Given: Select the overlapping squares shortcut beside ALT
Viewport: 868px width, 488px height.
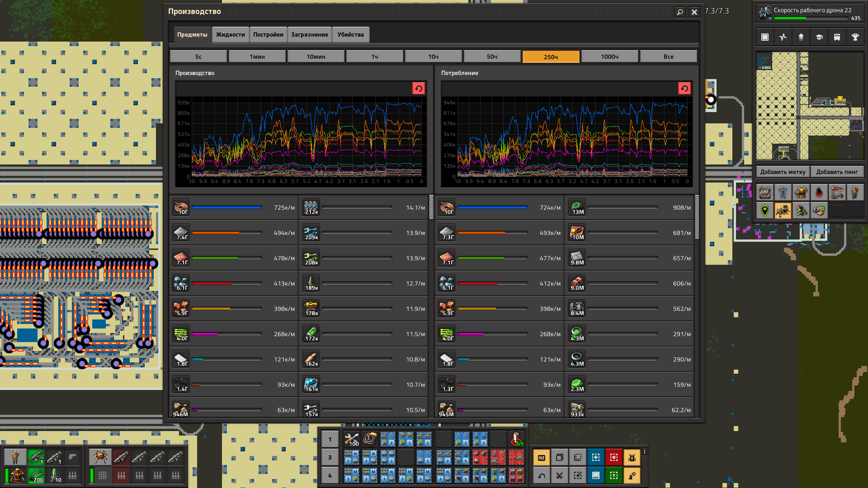Looking at the screenshot, I should [x=560, y=457].
